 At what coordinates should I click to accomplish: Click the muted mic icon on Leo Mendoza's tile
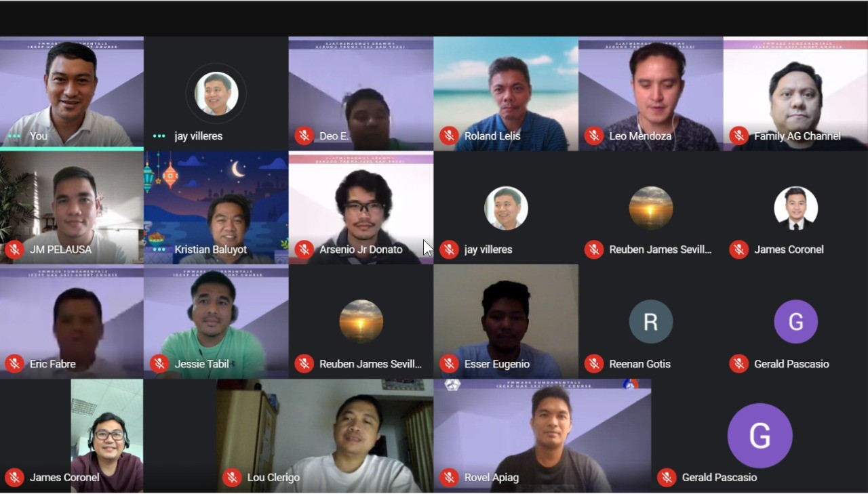tap(593, 136)
